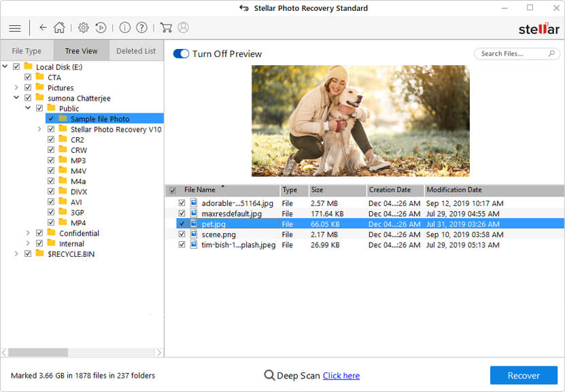Click the Local Disk (E:) folder icon
565x392 pixels.
coord(28,66)
